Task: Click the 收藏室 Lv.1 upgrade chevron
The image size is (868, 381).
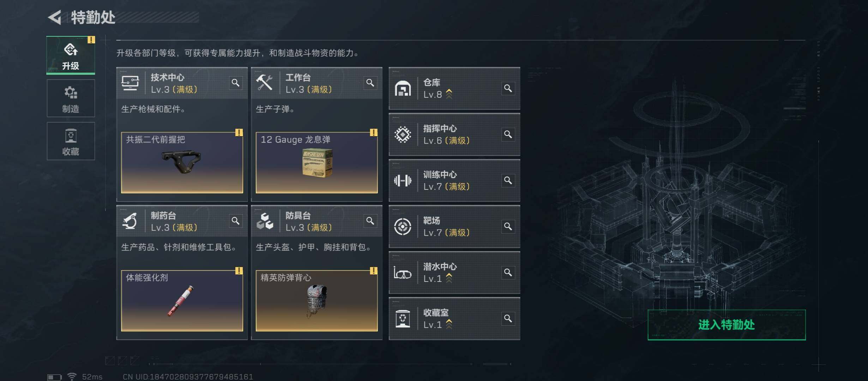Action: 449,324
